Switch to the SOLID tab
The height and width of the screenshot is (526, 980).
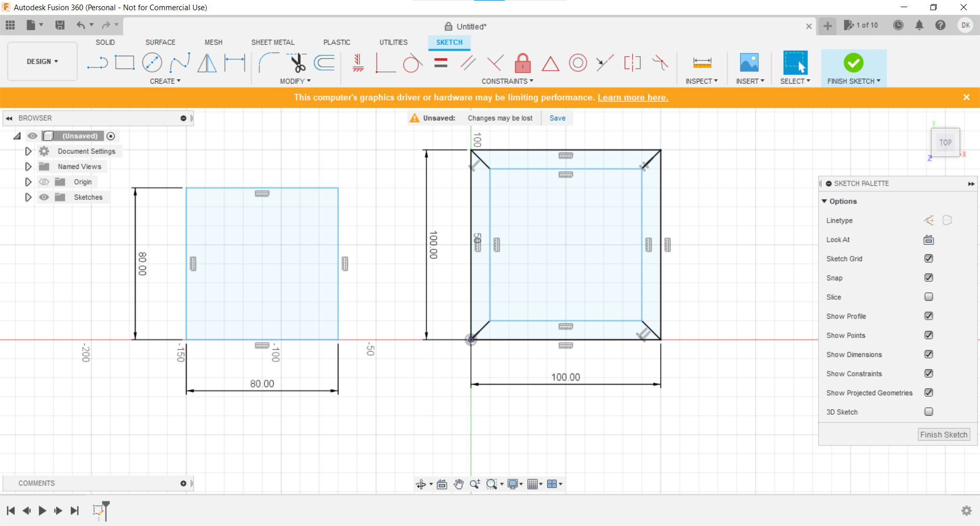pyautogui.click(x=105, y=42)
